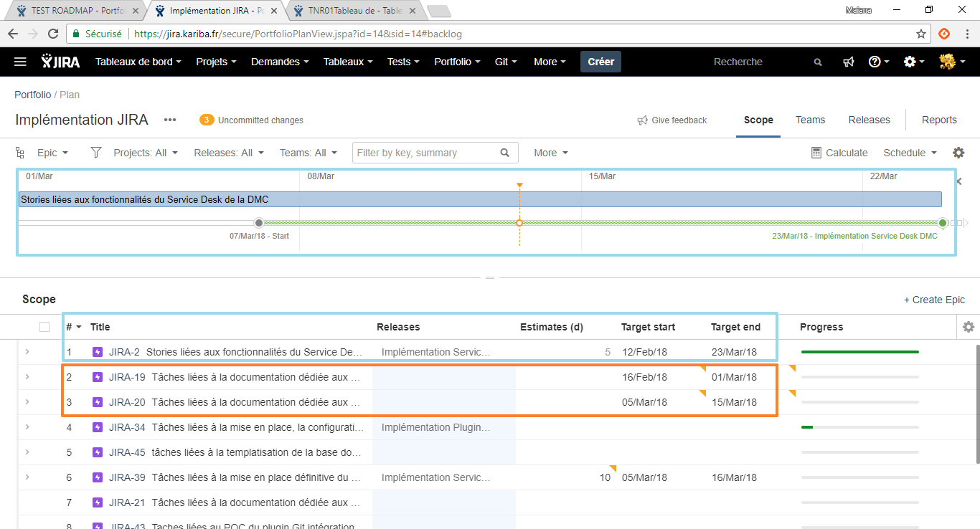Open the Releases: All filter
This screenshot has width=980, height=529.
coord(229,153)
